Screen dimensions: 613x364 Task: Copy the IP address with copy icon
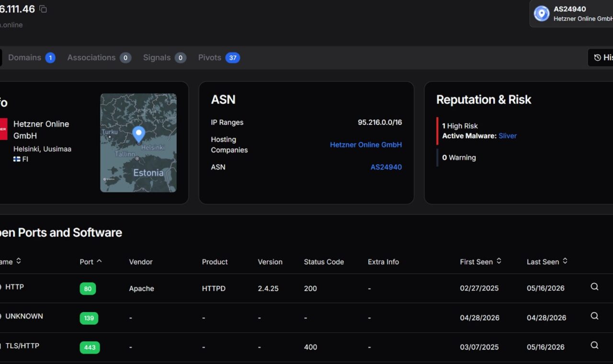point(43,9)
